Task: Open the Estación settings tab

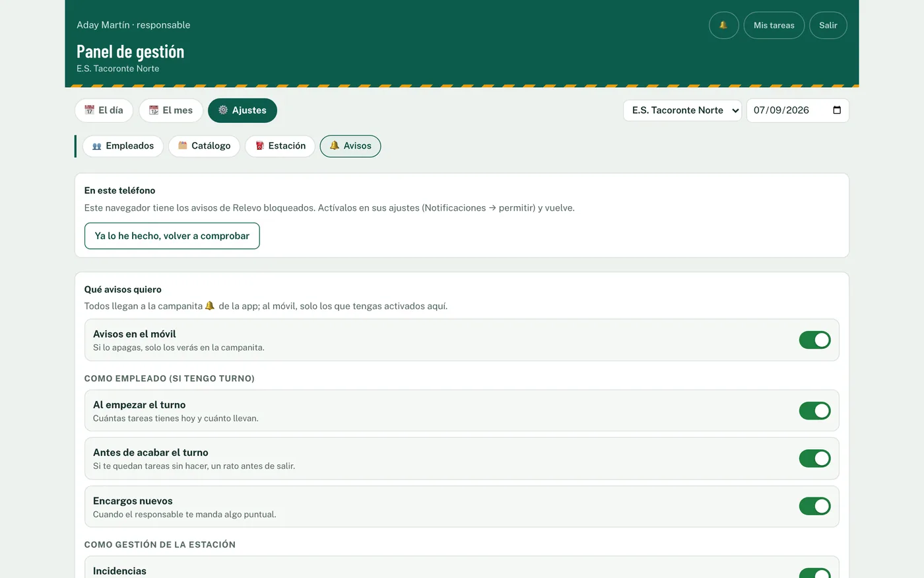Action: coord(280,146)
